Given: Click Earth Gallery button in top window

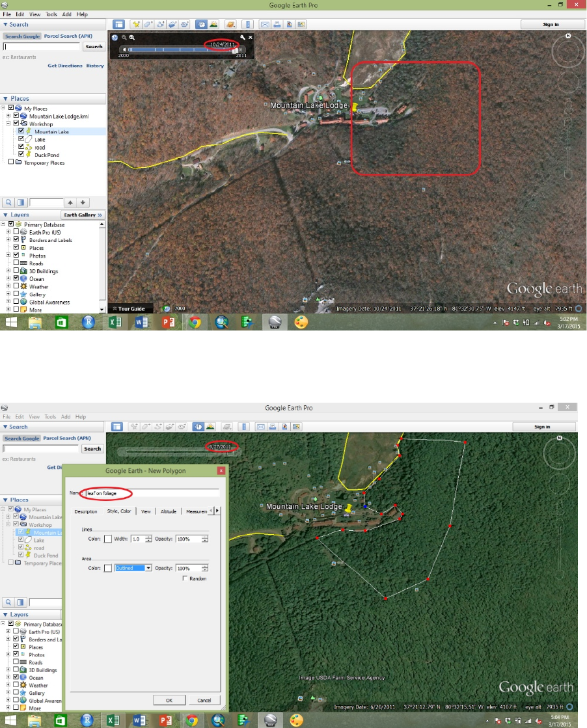Looking at the screenshot, I should 83,215.
